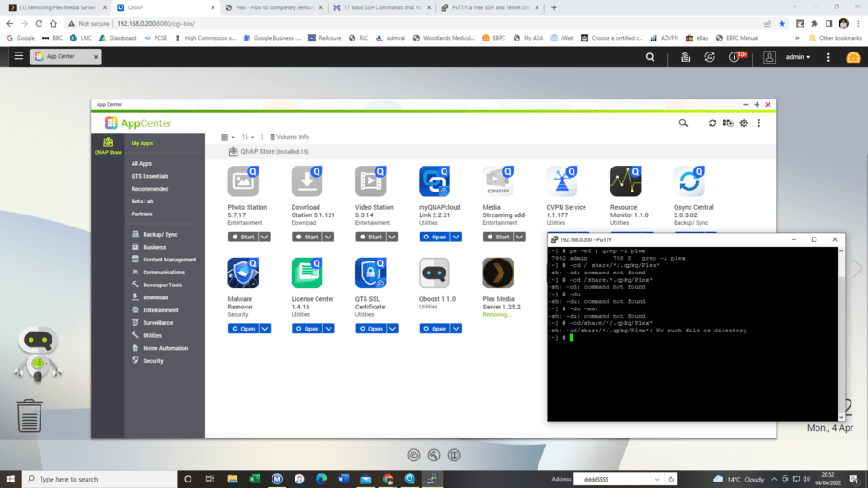Expand the Video Station Start dropdown arrow
Image resolution: width=868 pixels, height=488 pixels.
click(392, 237)
